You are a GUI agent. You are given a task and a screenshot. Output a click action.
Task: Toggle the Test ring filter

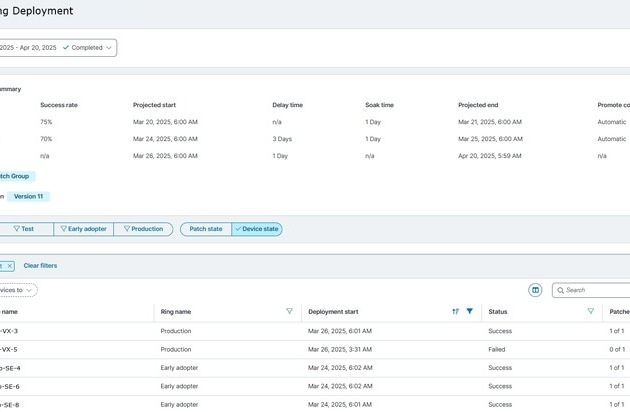[x=26, y=229]
